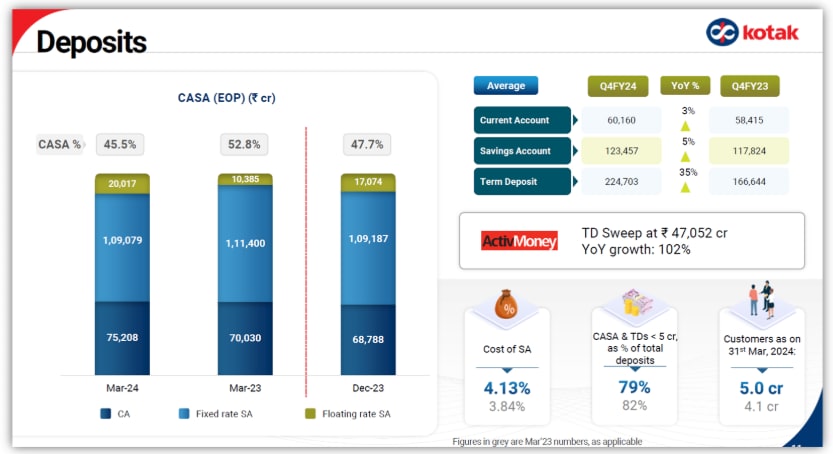Click the Fixed rate SA legend swatch
The height and width of the screenshot is (454, 833).
186,413
